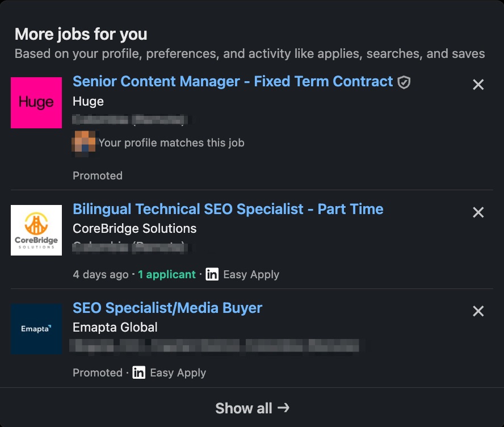Open the Bilingual Technical SEO Specialist job

pyautogui.click(x=228, y=210)
